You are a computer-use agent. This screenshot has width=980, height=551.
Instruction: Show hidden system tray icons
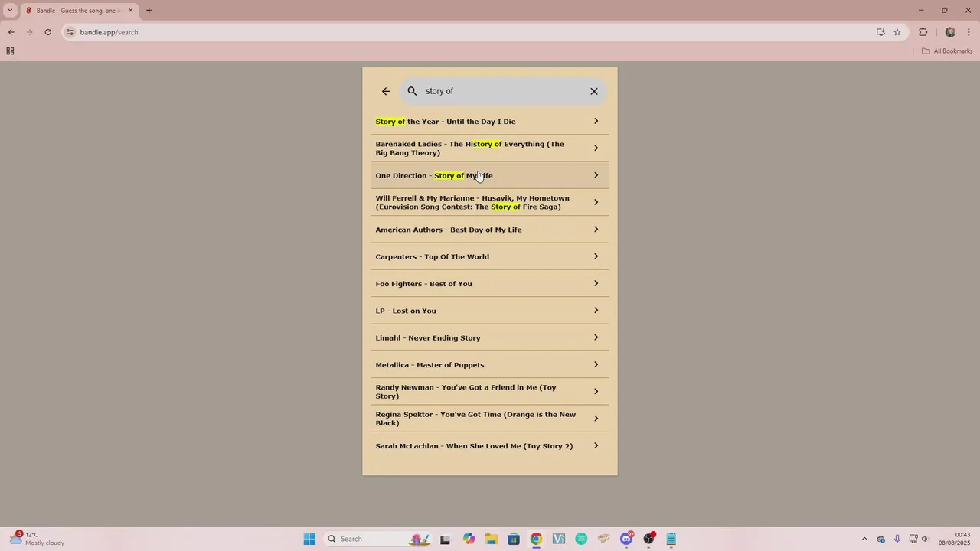[864, 539]
